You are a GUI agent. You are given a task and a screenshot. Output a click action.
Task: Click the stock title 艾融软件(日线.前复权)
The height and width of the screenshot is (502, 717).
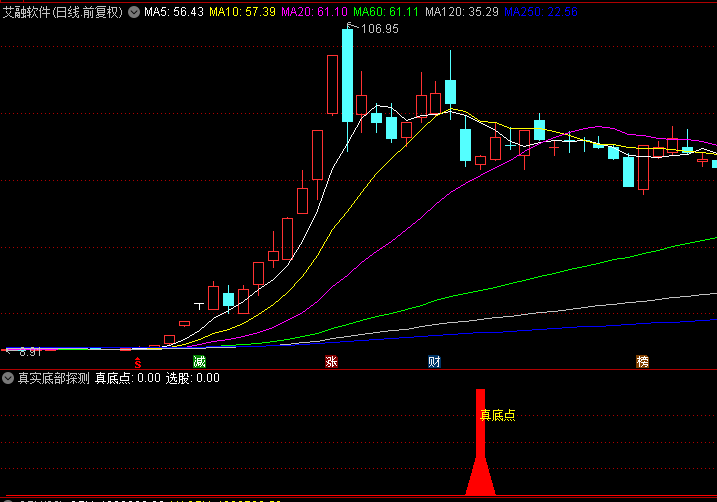coord(63,12)
